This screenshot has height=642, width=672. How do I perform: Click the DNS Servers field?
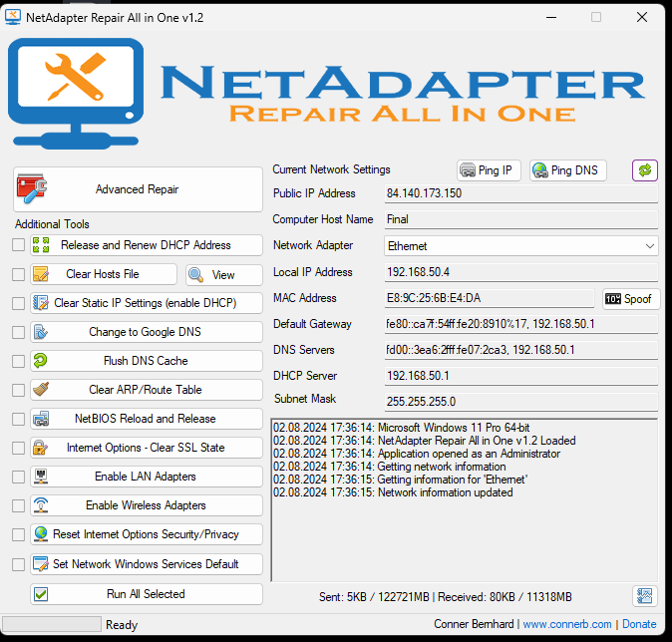(521, 350)
